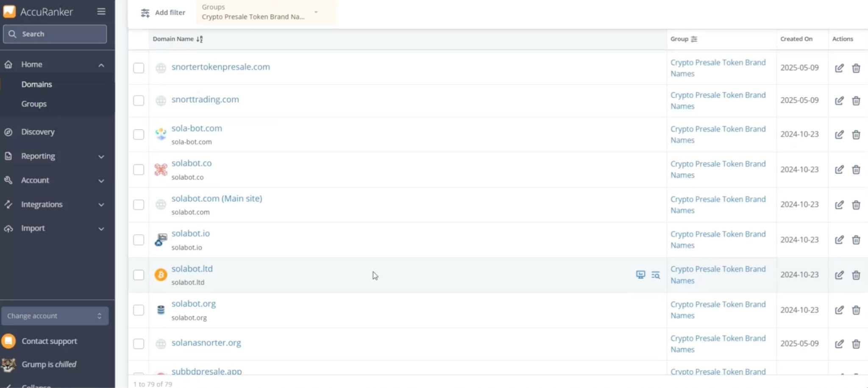Screen dimensions: 868x388
Task: Edit the solabot.co domain
Action: tap(839, 170)
